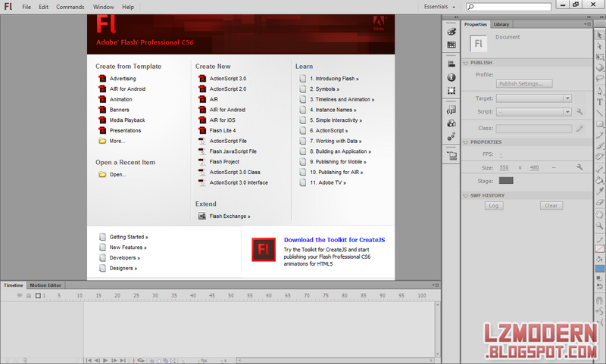Collapse the SWF HISTORY section
606x364 pixels.
click(x=466, y=196)
